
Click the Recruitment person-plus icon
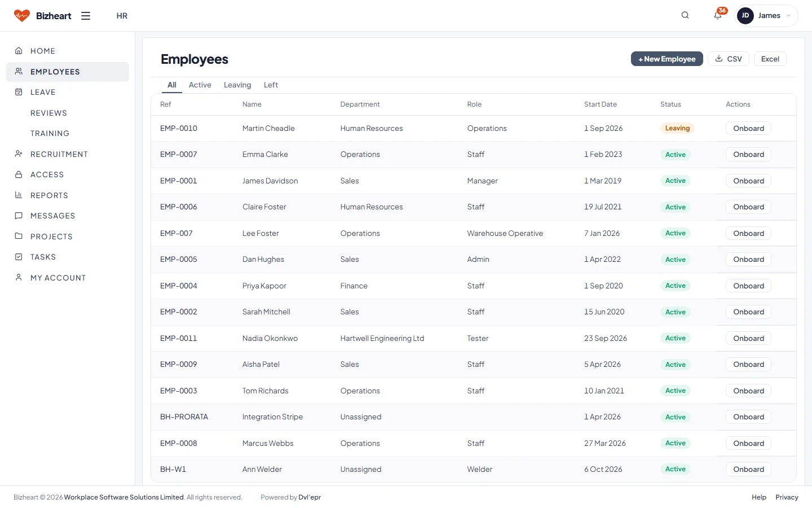pyautogui.click(x=19, y=154)
